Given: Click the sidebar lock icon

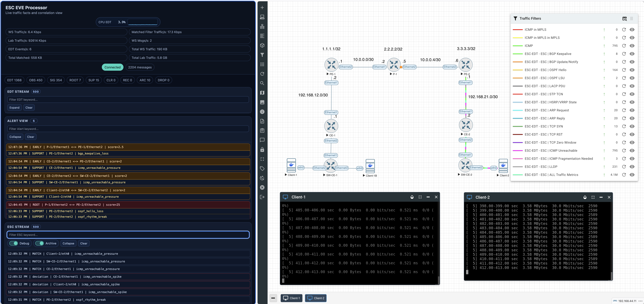Looking at the screenshot, I should (x=262, y=150).
